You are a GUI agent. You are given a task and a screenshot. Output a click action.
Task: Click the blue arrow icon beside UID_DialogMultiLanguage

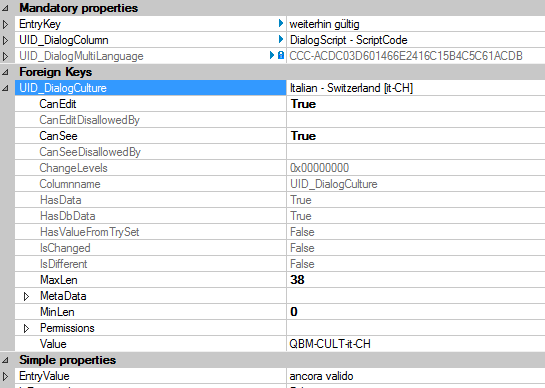point(272,55)
